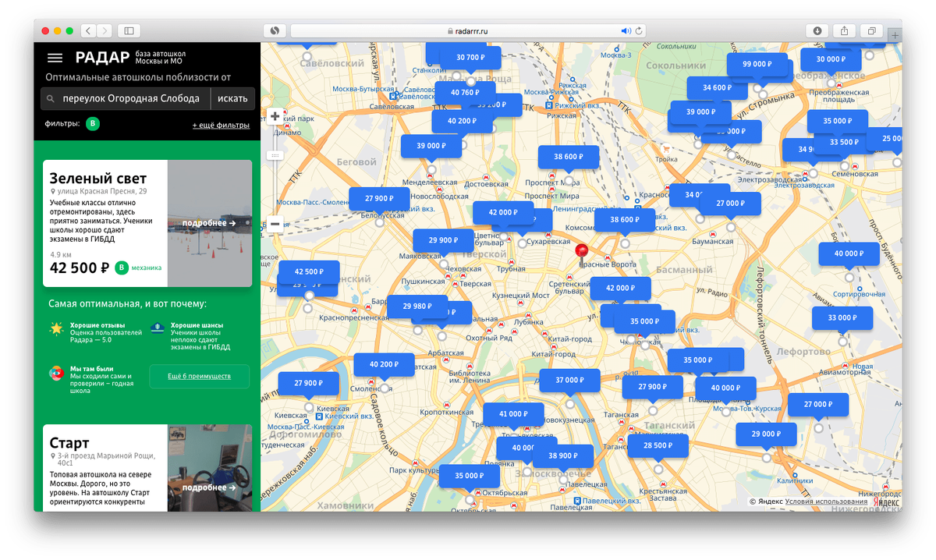Show Safari downloads
The width and height of the screenshot is (936, 560).
817,30
